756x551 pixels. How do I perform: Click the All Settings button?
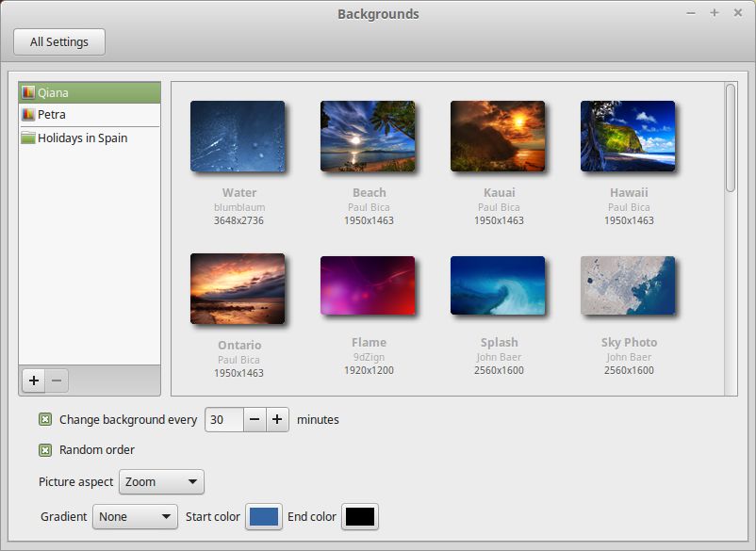tap(59, 41)
